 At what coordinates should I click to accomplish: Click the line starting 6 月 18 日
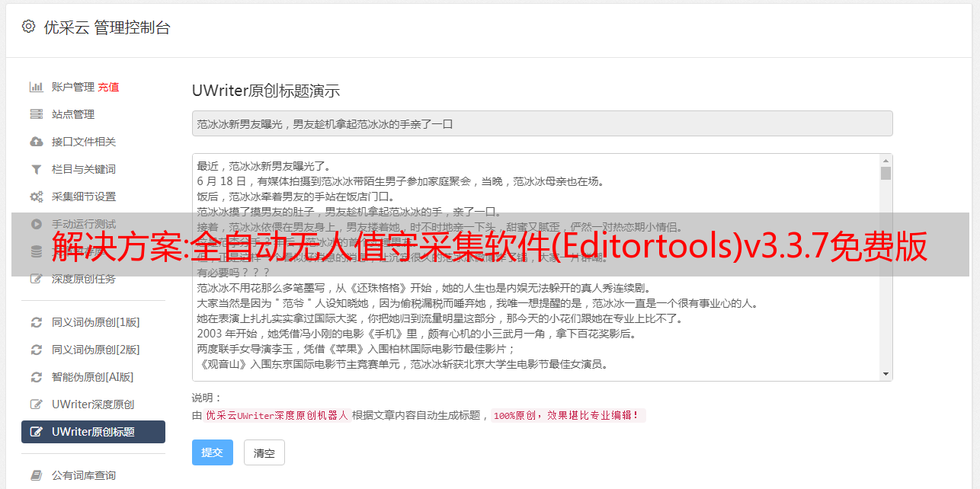click(400, 181)
